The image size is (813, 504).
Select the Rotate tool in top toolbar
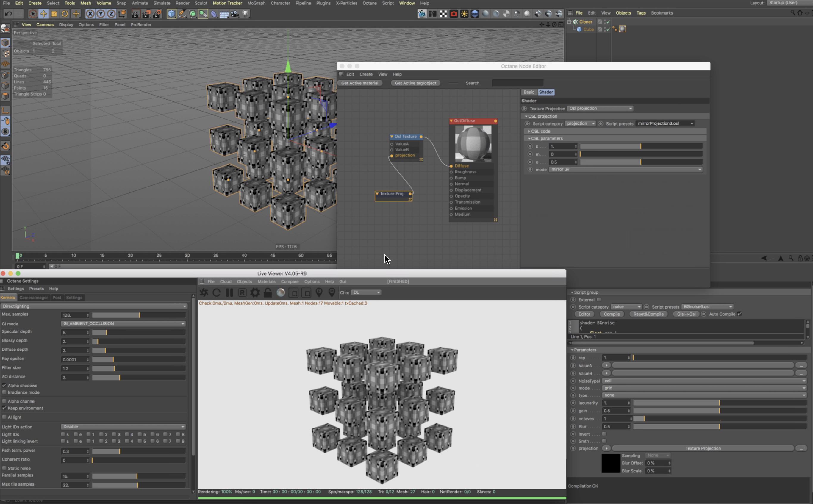click(x=65, y=14)
